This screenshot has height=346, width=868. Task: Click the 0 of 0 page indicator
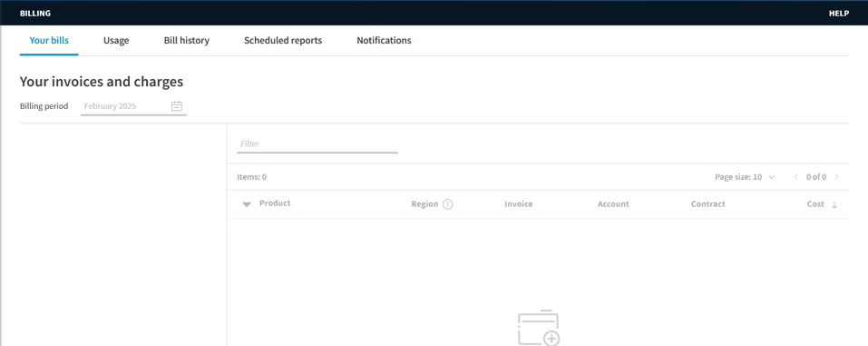click(x=816, y=177)
